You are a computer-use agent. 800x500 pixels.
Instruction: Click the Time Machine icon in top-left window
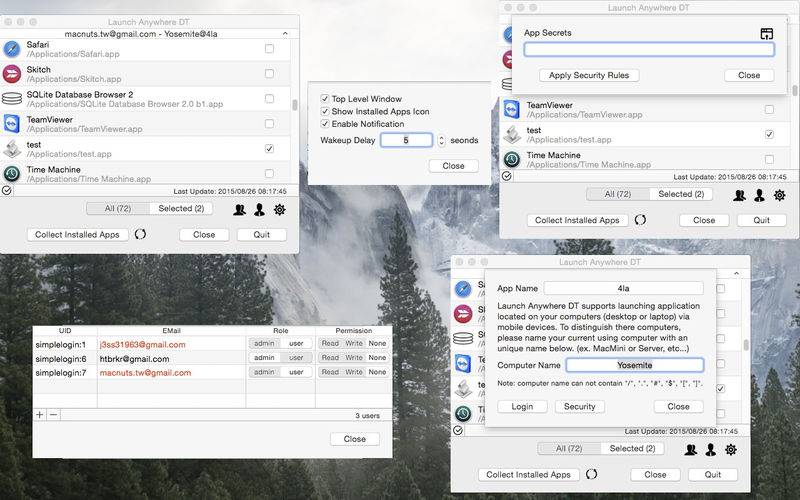click(x=12, y=173)
